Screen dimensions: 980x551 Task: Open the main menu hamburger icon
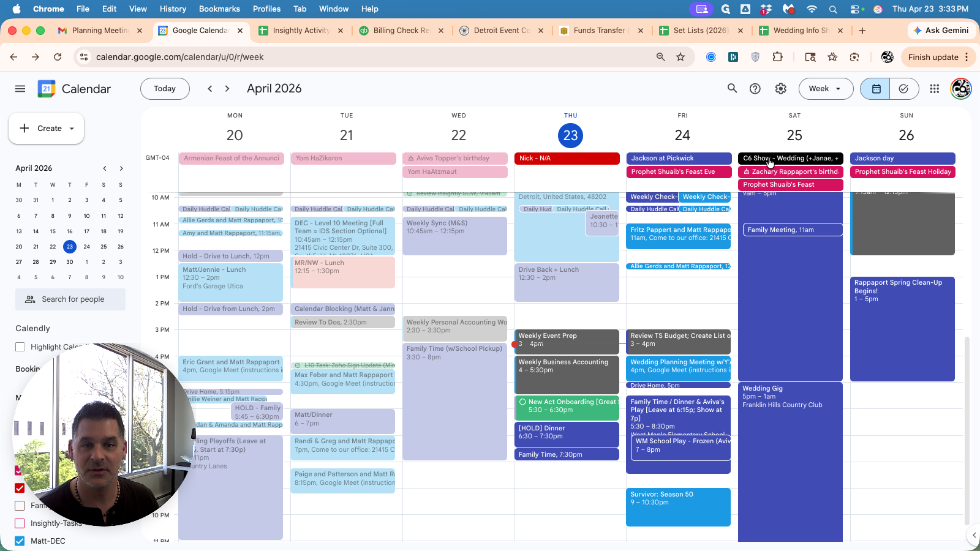pyautogui.click(x=20, y=89)
